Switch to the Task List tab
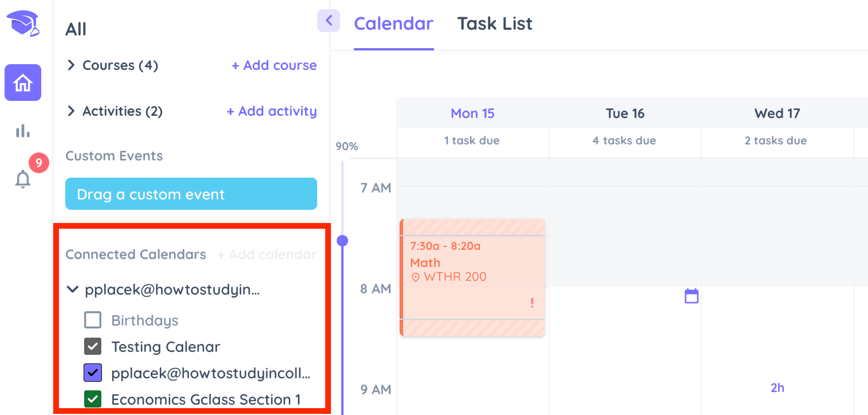868x415 pixels. click(x=495, y=24)
